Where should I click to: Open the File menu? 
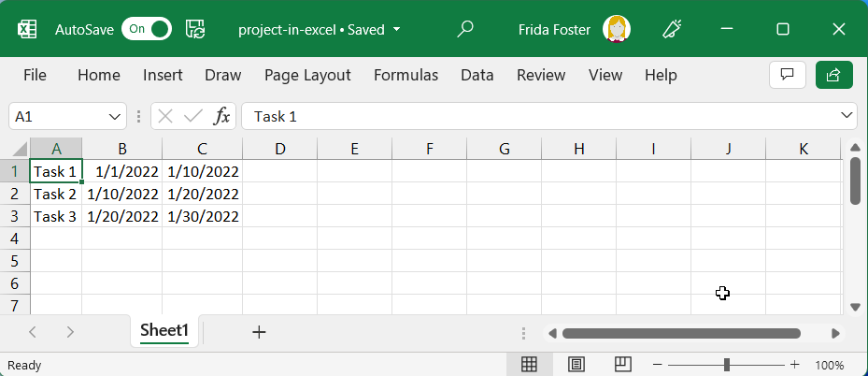pyautogui.click(x=35, y=76)
